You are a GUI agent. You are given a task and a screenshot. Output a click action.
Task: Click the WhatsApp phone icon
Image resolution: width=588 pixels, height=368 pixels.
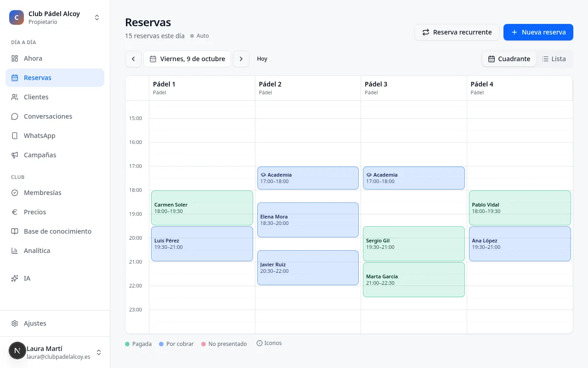pyautogui.click(x=15, y=136)
